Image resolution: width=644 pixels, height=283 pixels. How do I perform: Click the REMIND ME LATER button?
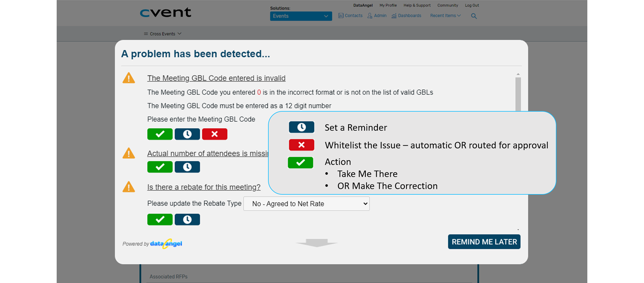tap(484, 241)
